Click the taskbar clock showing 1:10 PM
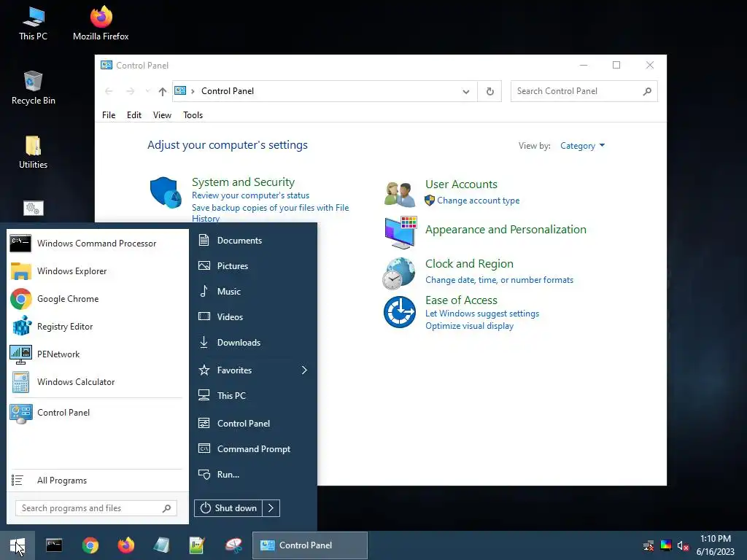747x560 pixels. (x=715, y=545)
